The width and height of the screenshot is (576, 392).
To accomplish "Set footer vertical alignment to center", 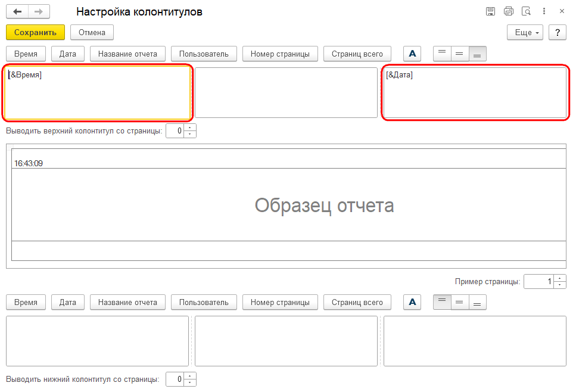I will point(460,303).
